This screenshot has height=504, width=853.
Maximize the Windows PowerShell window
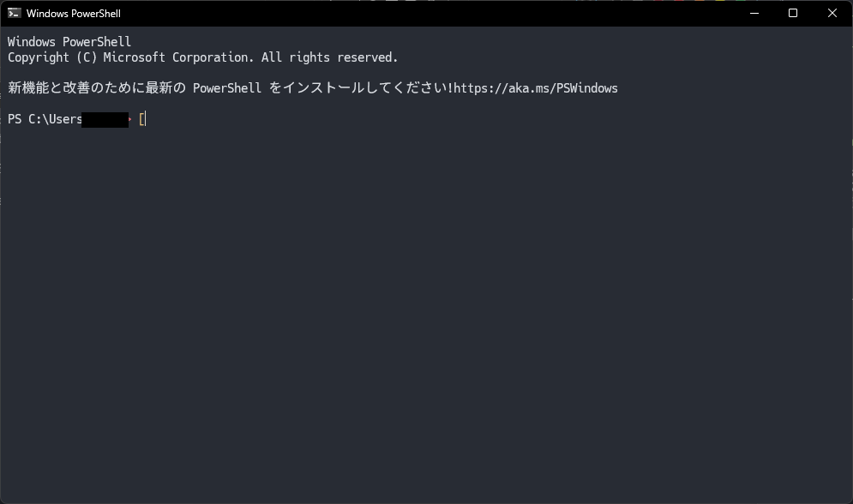[793, 13]
